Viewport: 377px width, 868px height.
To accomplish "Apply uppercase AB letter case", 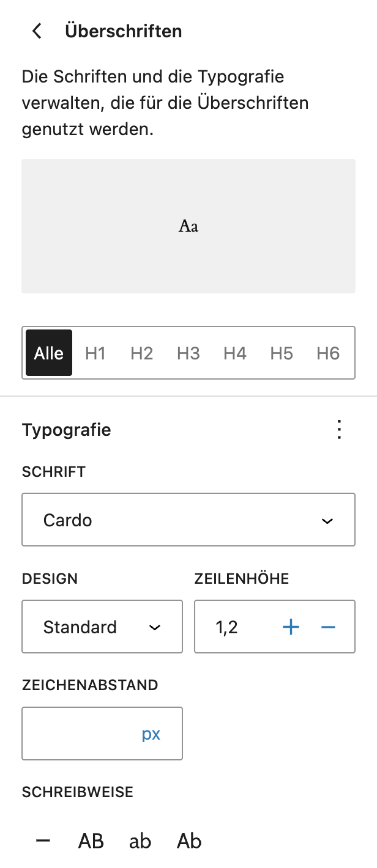I will click(91, 841).
